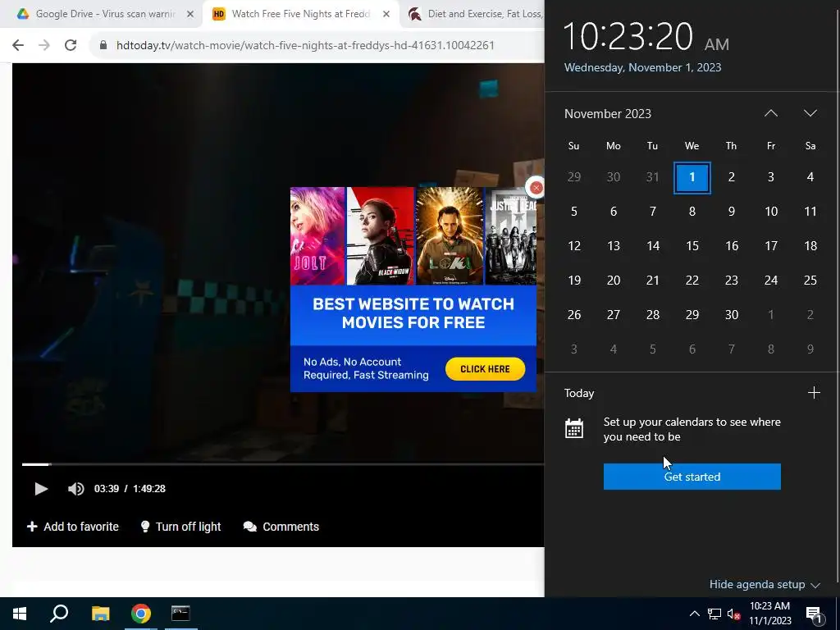This screenshot has height=630, width=840.
Task: Select November 1 in the calendar
Action: 692,177
